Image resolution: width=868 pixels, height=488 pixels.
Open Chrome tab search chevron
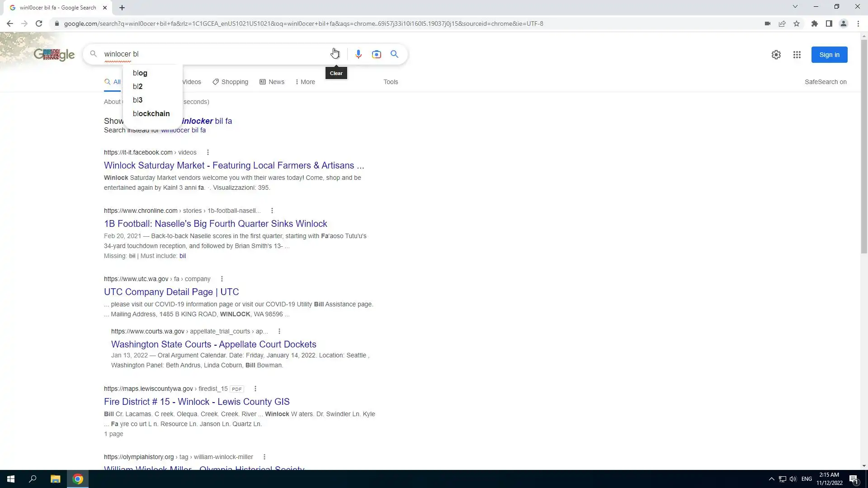(795, 7)
